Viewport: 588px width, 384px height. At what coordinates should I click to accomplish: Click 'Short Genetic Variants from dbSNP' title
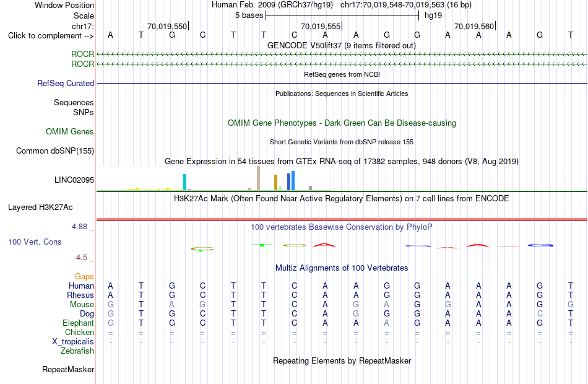342,142
